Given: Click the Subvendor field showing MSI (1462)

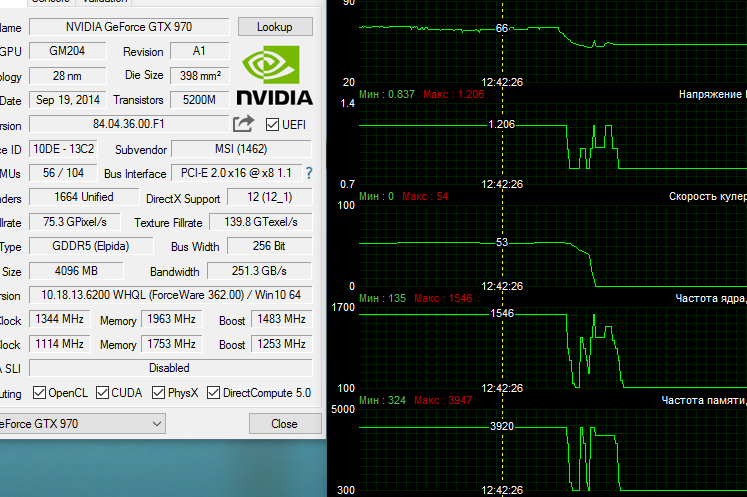Looking at the screenshot, I should pos(241,149).
